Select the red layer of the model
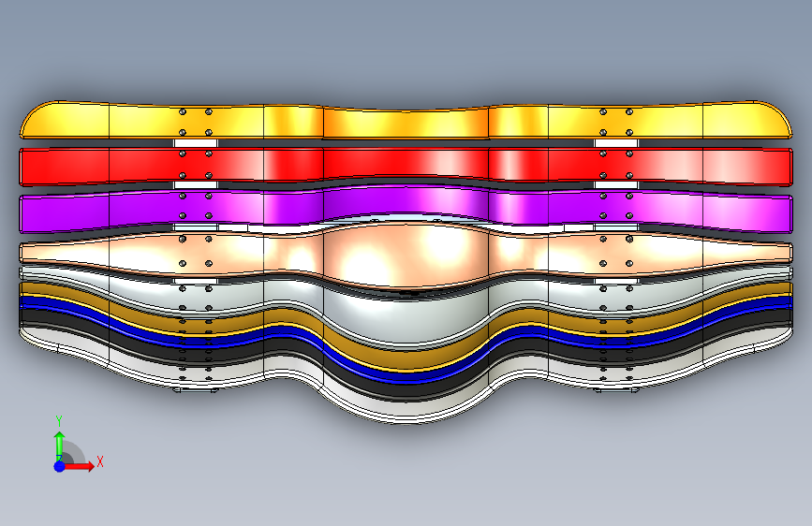The height and width of the screenshot is (526, 812). pyautogui.click(x=406, y=165)
